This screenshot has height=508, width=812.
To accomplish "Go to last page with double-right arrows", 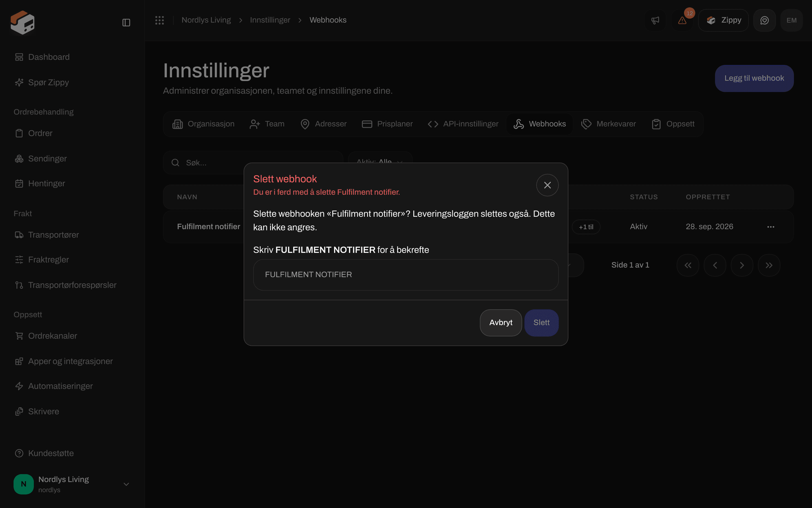I will click(x=769, y=265).
